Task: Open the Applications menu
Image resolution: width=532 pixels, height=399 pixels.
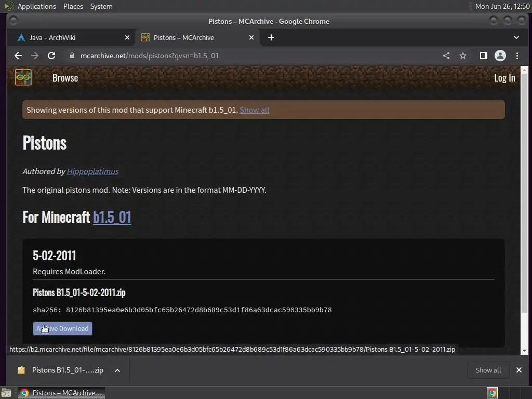Action: point(37,6)
